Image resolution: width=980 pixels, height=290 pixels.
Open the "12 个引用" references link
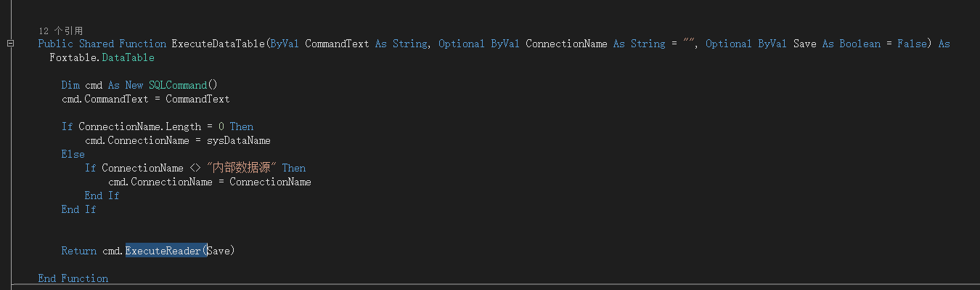(x=60, y=31)
